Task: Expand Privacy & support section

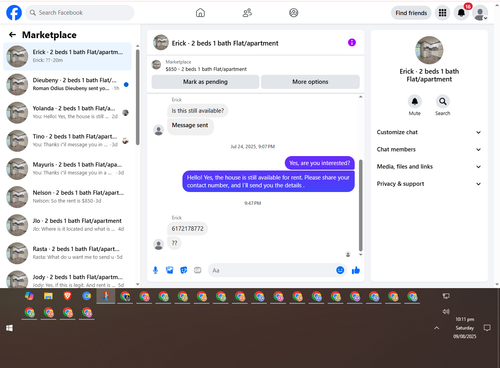Action: [429, 184]
